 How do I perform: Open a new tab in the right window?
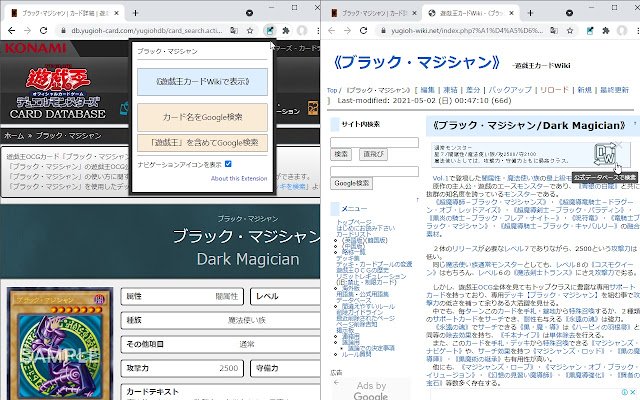(x=530, y=13)
